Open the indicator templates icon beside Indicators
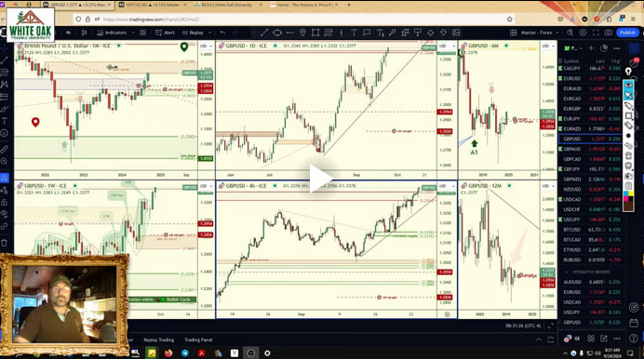Image resolution: width=644 pixels, height=359 pixels. (142, 33)
